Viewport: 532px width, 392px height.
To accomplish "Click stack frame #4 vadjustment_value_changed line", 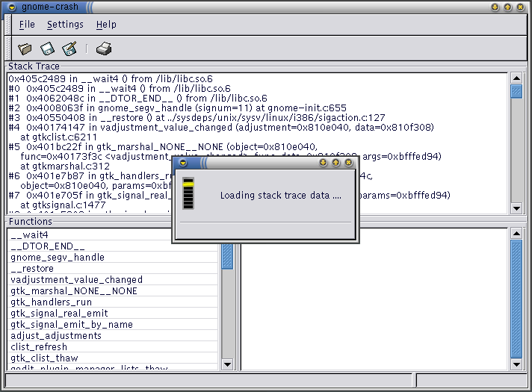I will [221, 128].
